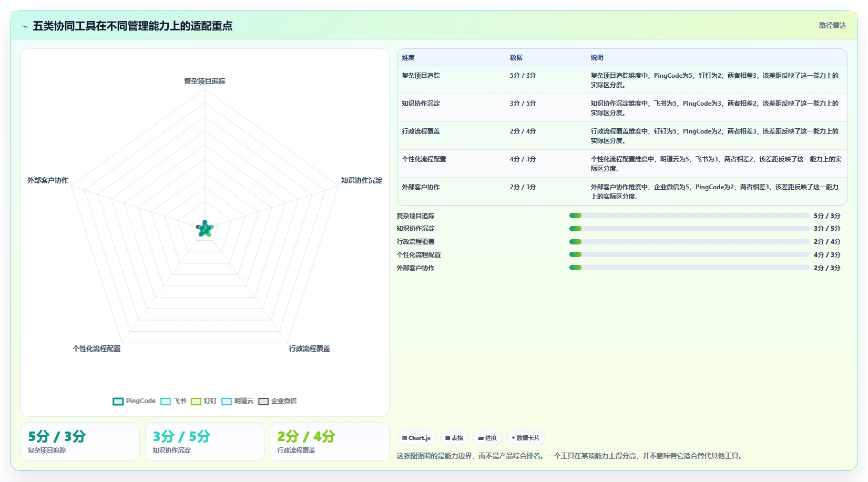Click the 说明 column header
Screen dimensions: 868x482
pyautogui.click(x=597, y=58)
